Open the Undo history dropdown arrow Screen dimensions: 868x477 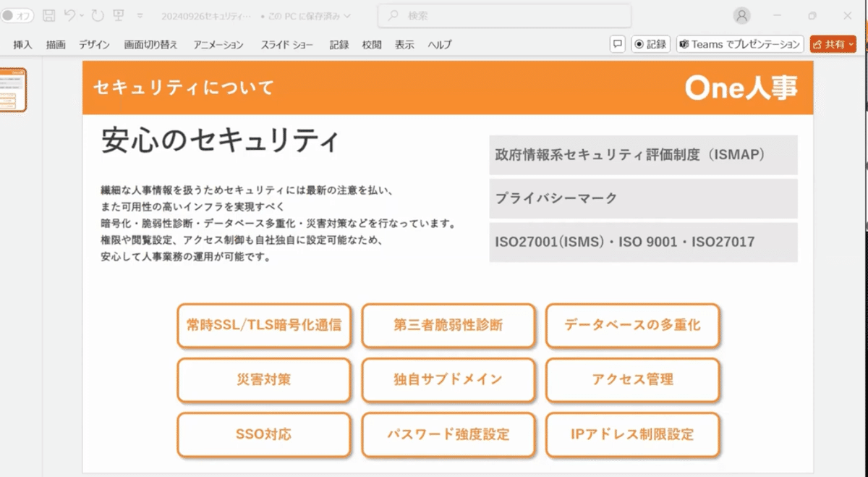point(81,15)
